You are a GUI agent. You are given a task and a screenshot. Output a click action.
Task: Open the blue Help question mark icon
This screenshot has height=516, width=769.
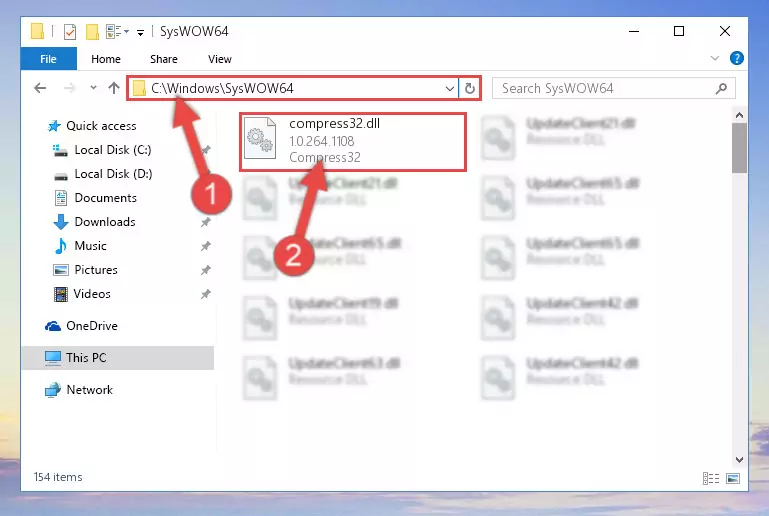click(736, 58)
